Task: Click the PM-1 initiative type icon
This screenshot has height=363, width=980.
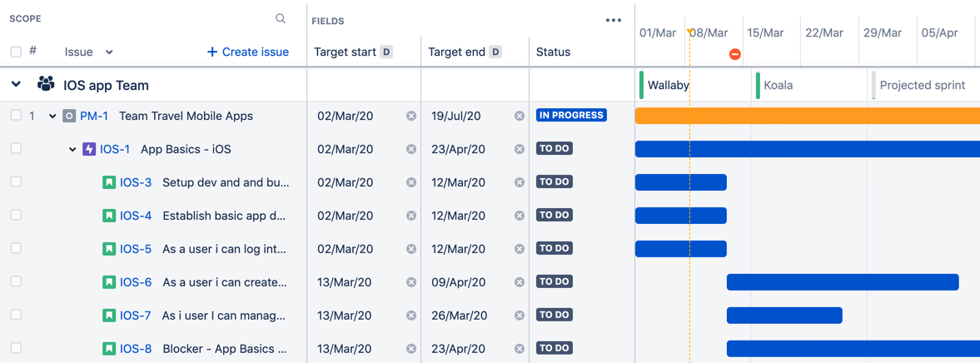Action: click(x=69, y=116)
